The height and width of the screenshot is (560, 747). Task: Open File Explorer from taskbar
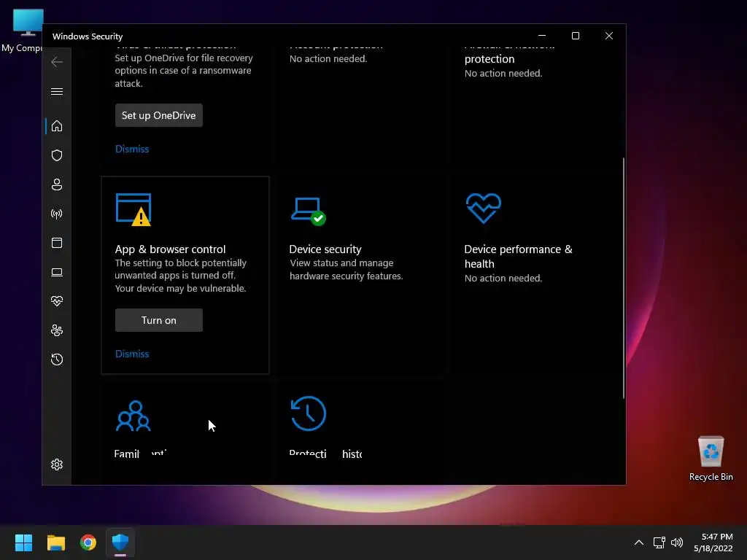tap(55, 542)
